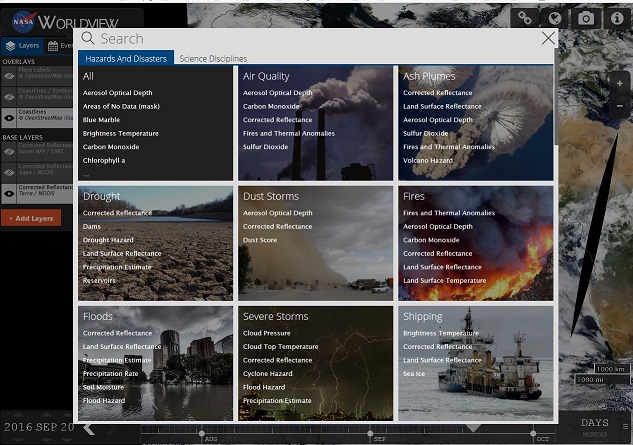633x445 pixels.
Task: Switch to the Layers tab
Action: click(23, 46)
